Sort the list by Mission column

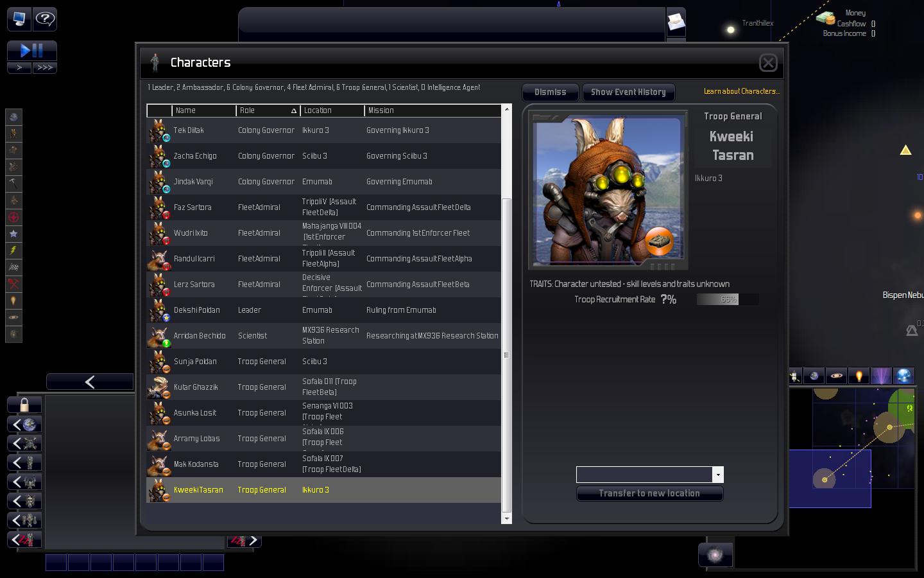(x=432, y=110)
